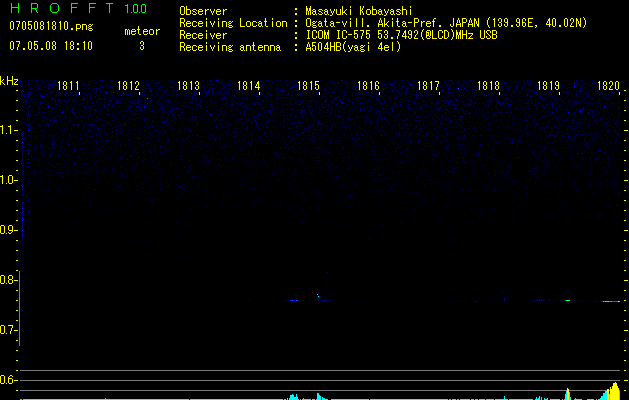
Task: Click the receiver ICOM IC-575 text
Action: click(339, 35)
